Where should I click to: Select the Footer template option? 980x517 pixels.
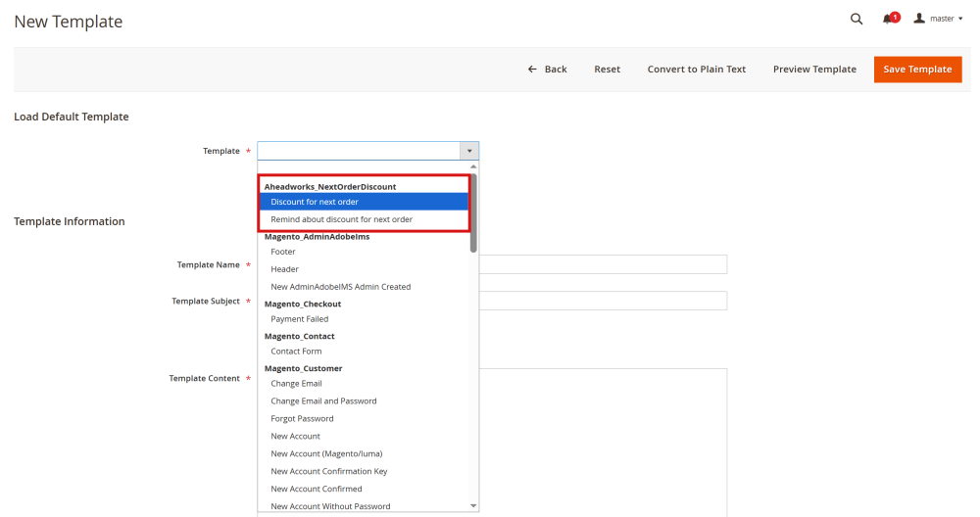[364, 252]
